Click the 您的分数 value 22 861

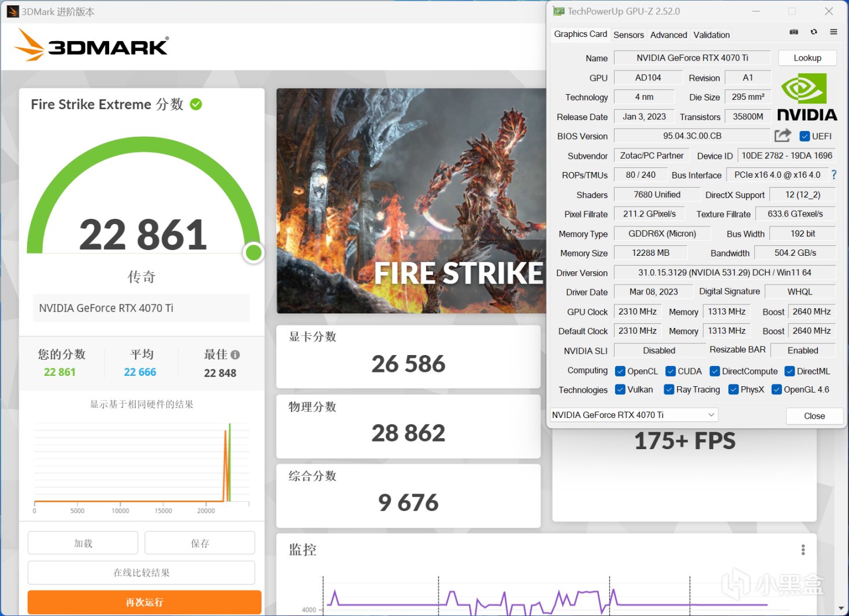click(x=60, y=372)
